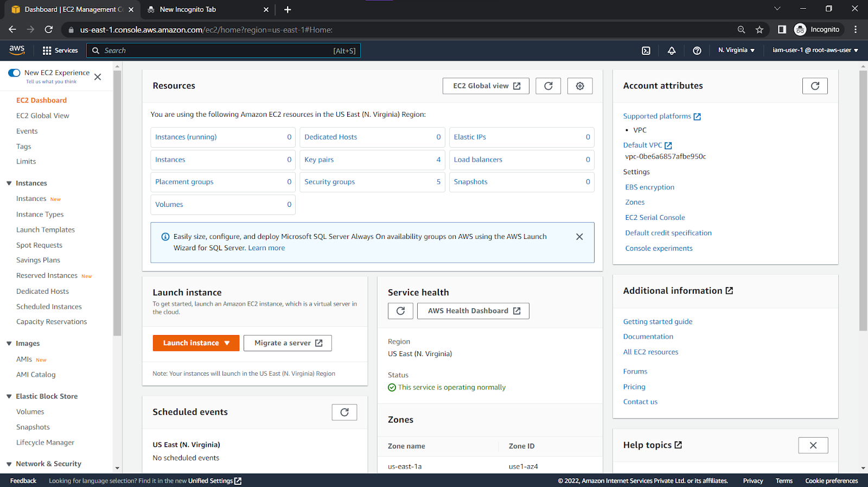
Task: Refresh the Scheduled events list
Action: tap(344, 412)
